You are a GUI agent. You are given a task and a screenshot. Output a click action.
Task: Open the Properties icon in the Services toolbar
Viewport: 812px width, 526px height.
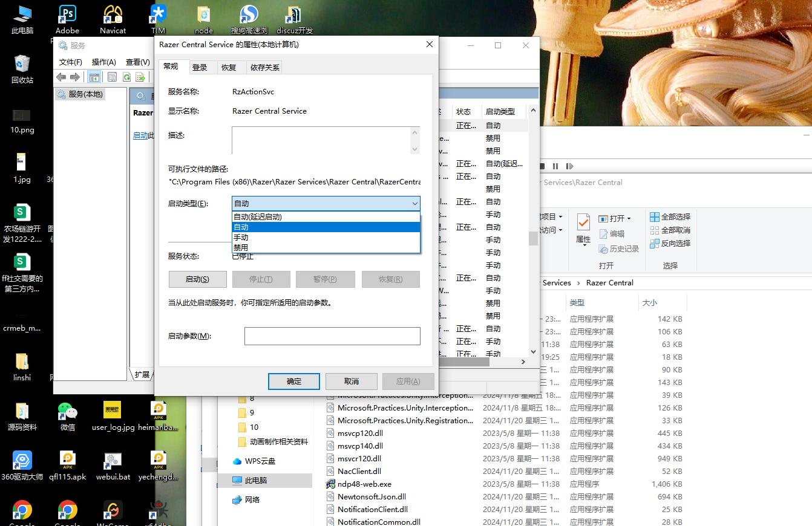pos(112,77)
